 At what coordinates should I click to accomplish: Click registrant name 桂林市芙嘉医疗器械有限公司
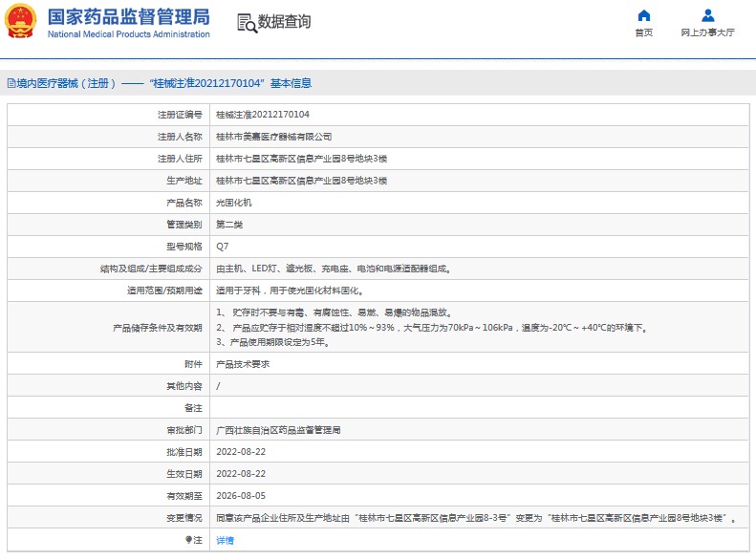coord(273,137)
